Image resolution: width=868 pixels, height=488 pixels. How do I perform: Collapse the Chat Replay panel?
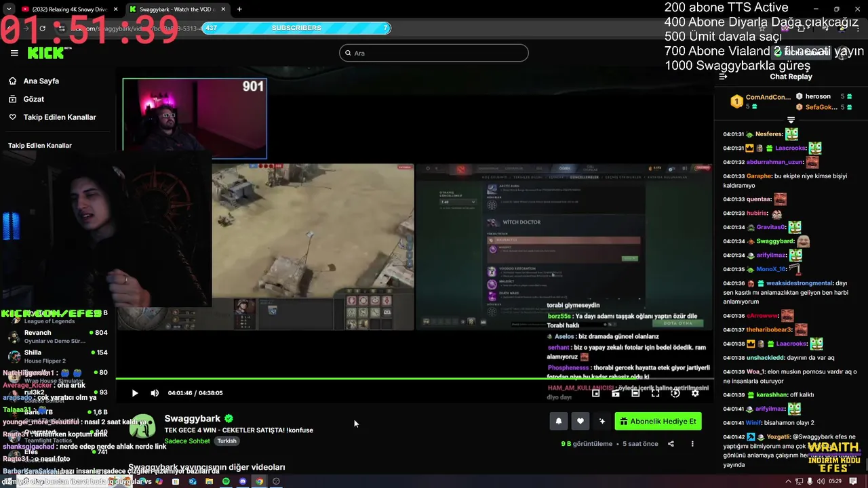click(x=723, y=77)
